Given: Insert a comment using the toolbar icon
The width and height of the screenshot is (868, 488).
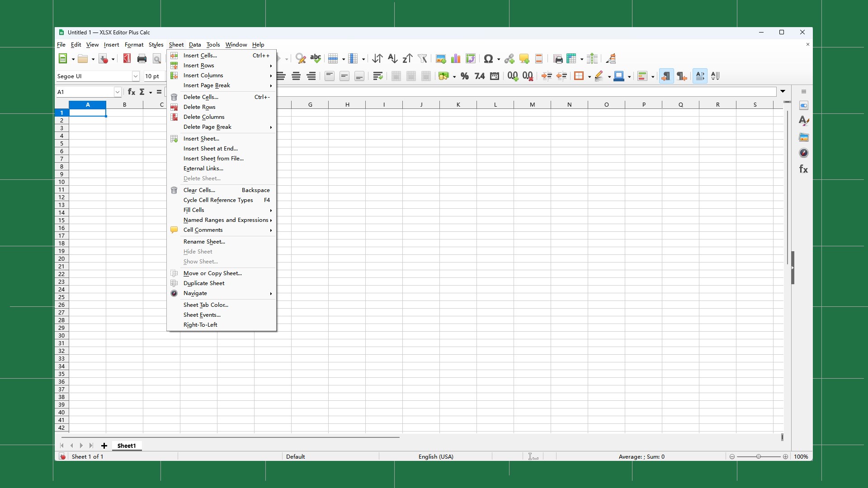Looking at the screenshot, I should click(524, 59).
